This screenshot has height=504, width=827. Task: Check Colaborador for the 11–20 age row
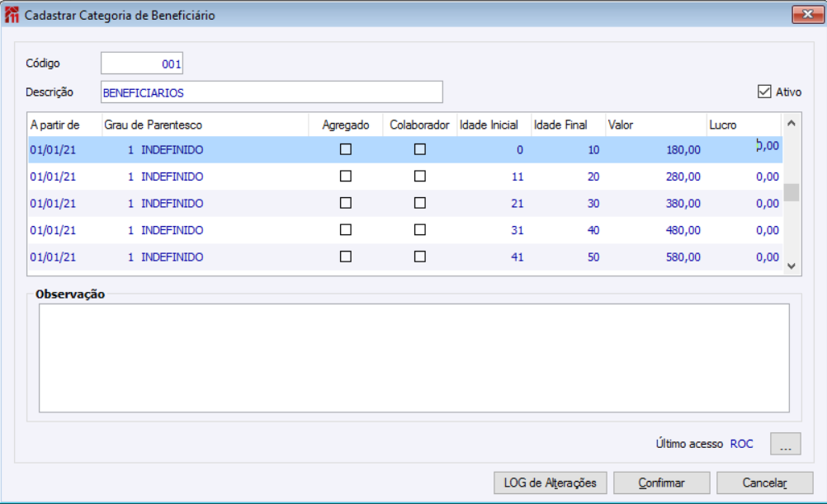click(x=420, y=177)
